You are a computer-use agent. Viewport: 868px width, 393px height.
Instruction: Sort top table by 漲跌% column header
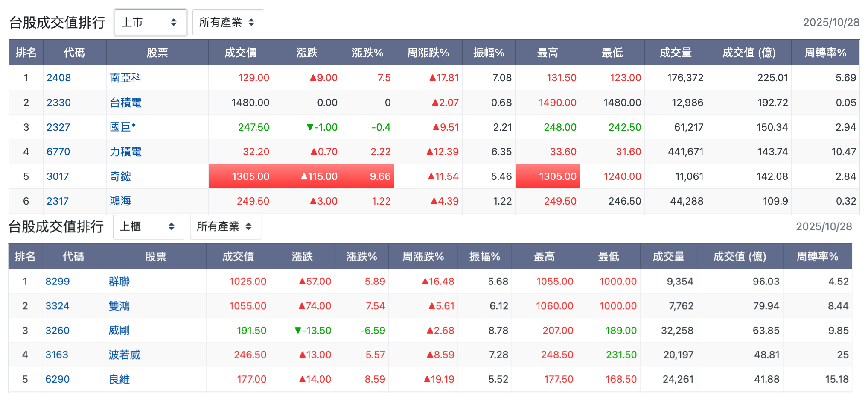pos(367,53)
